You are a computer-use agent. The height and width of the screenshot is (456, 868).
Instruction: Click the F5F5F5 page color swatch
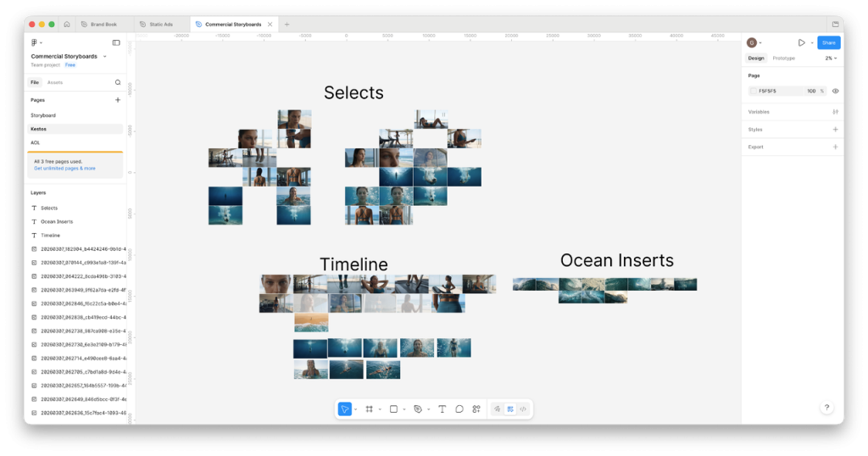point(754,91)
